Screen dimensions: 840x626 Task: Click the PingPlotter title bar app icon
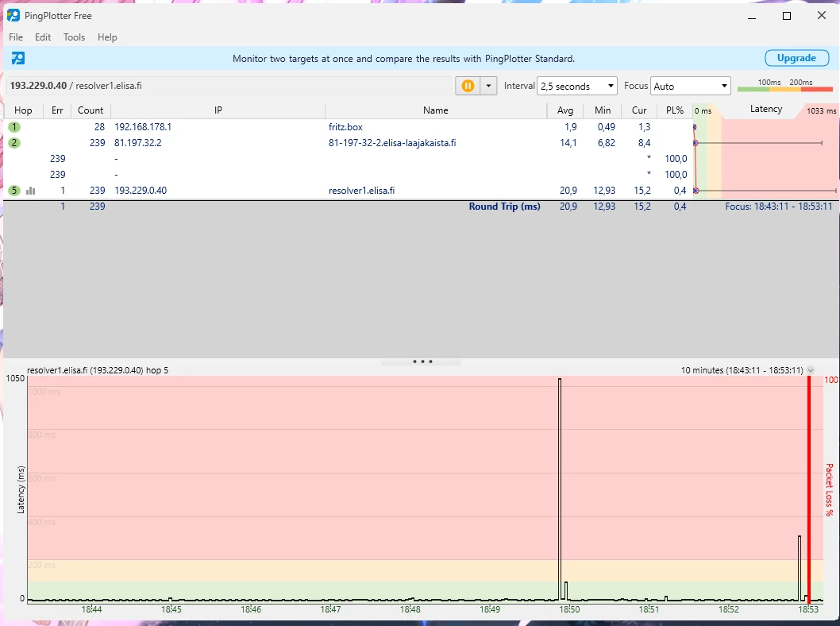click(13, 16)
